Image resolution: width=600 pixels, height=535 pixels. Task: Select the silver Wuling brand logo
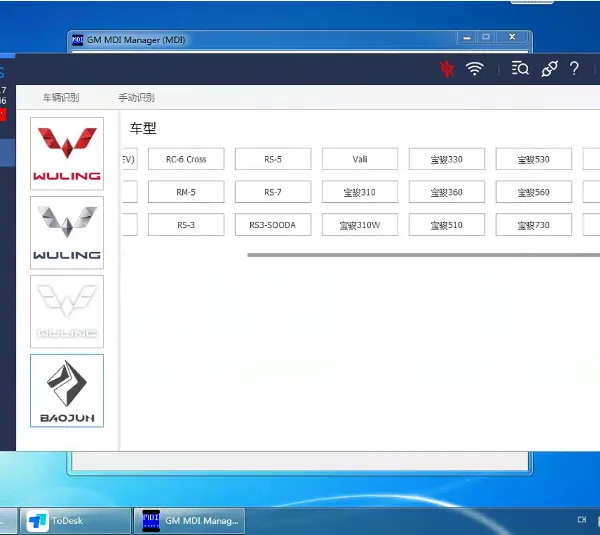click(67, 233)
